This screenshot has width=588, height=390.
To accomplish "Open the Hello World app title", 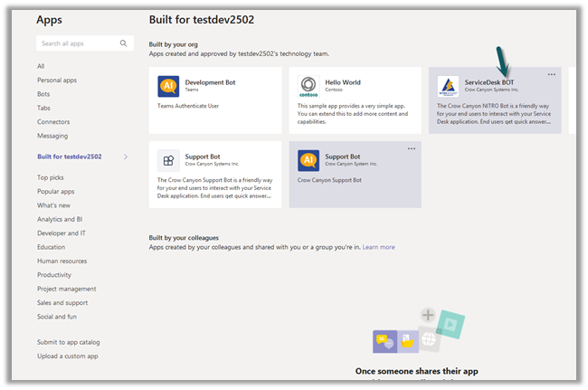I will (343, 82).
